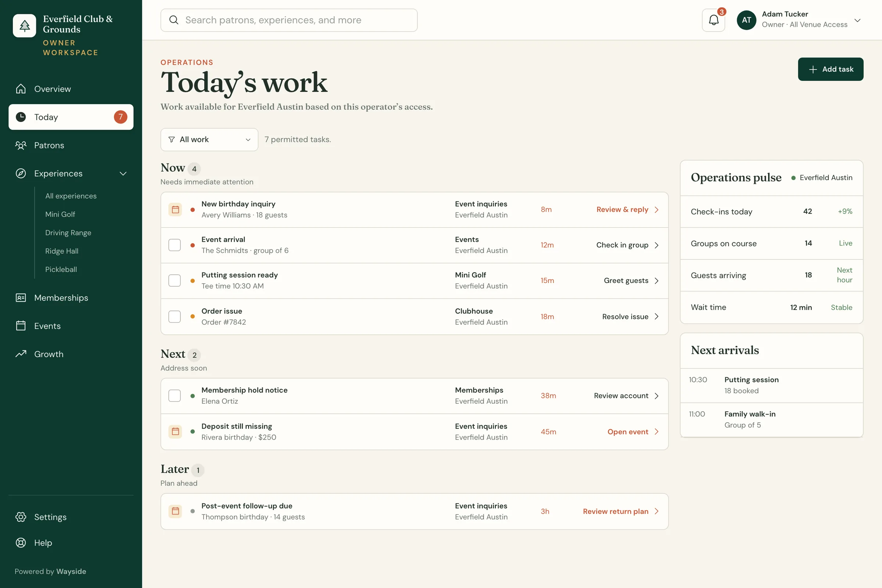
Task: Check the Putting session ready checkbox
Action: tap(174, 280)
